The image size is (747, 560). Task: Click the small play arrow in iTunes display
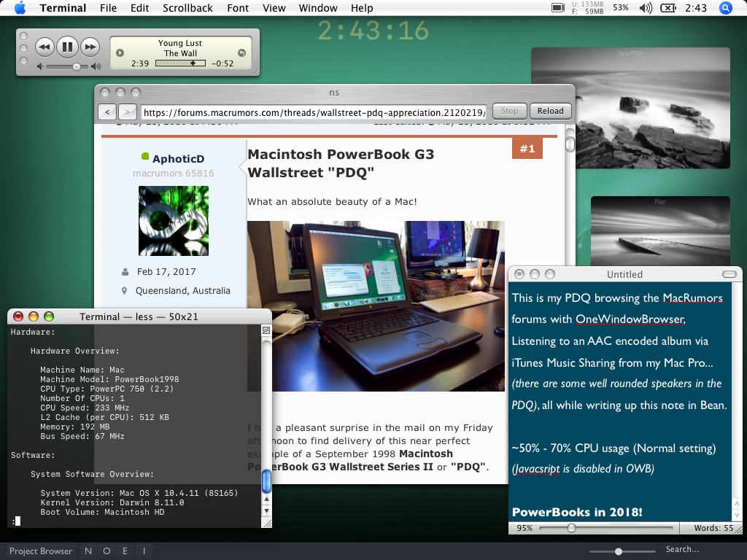120,52
